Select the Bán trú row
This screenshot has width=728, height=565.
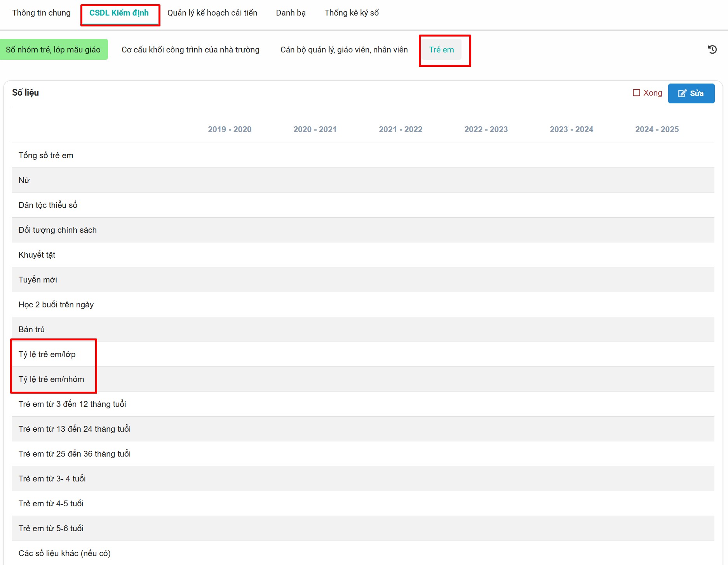[31, 330]
